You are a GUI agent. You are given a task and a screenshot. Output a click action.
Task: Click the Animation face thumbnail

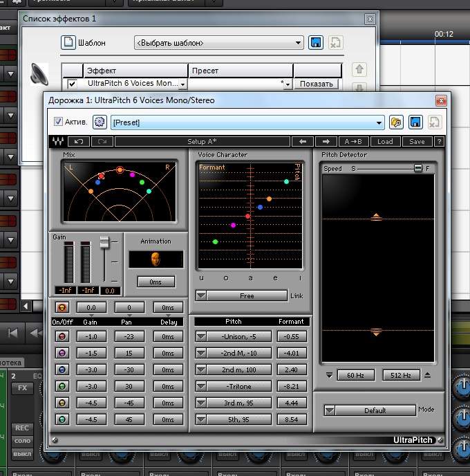pyautogui.click(x=156, y=259)
